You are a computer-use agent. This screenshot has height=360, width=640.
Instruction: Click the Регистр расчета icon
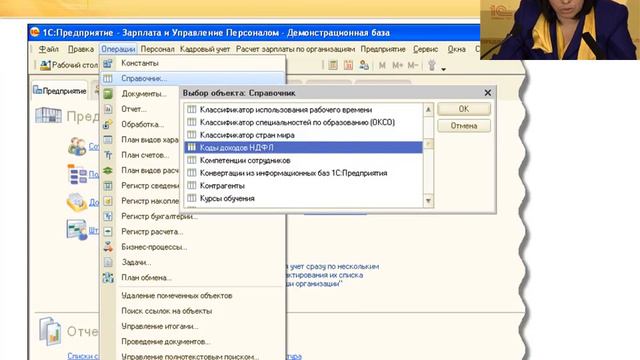[x=108, y=231]
